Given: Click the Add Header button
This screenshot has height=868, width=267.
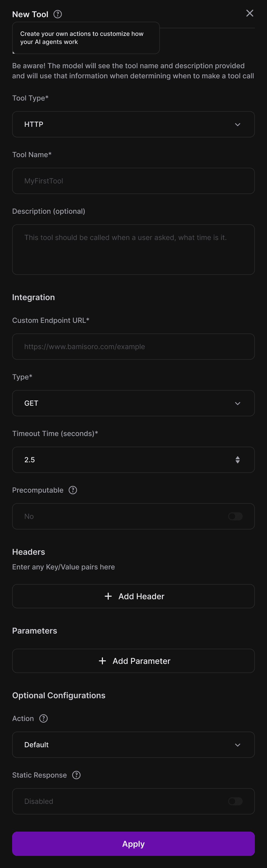Looking at the screenshot, I should 133,596.
